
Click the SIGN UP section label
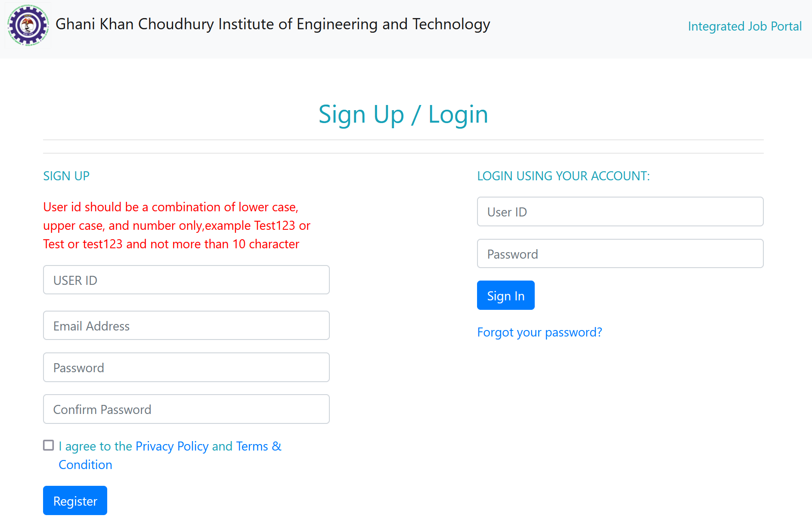coord(66,176)
